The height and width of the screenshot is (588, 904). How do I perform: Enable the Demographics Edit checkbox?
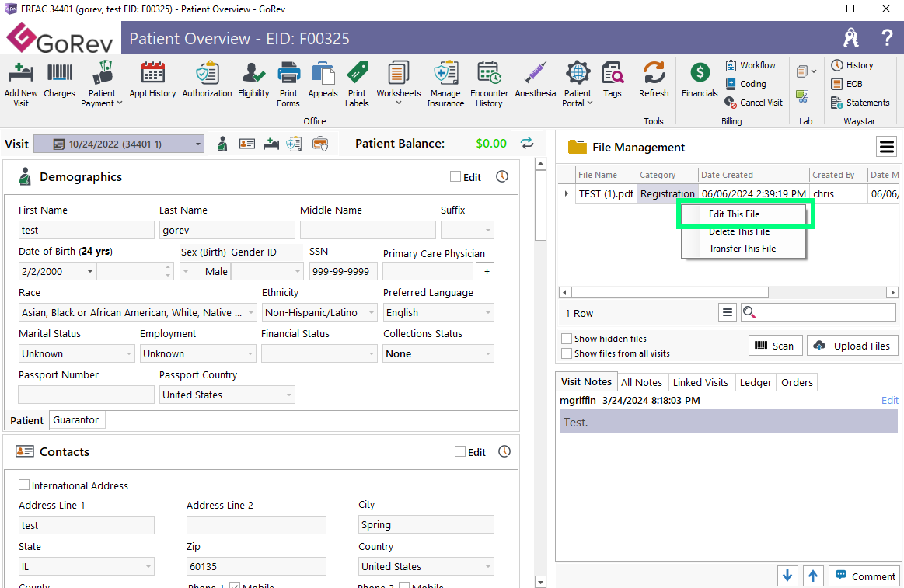click(455, 177)
